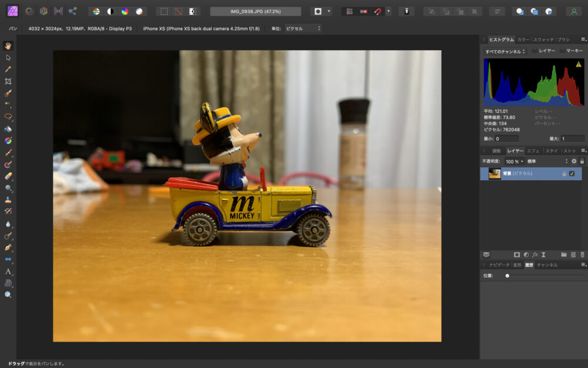Switch to the カラー tab
This screenshot has height=368, width=588.
point(523,39)
